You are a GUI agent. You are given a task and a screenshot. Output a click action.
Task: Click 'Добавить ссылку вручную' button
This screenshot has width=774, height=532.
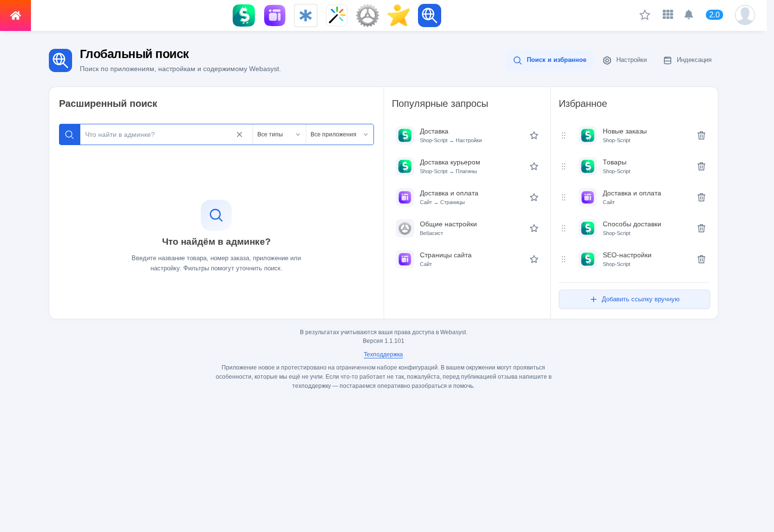pos(634,299)
